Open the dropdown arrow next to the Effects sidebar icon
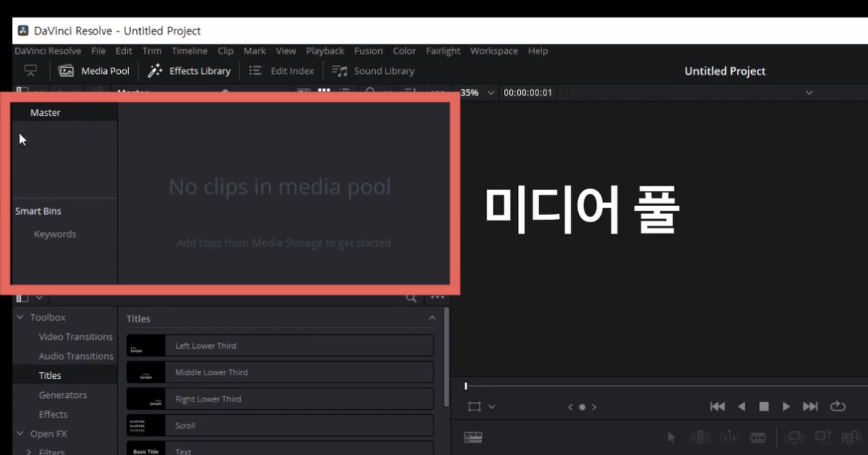The image size is (868, 455). (39, 297)
